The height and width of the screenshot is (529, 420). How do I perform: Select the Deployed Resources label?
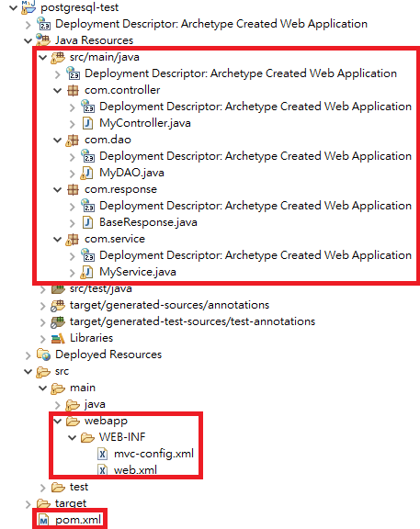click(x=108, y=355)
